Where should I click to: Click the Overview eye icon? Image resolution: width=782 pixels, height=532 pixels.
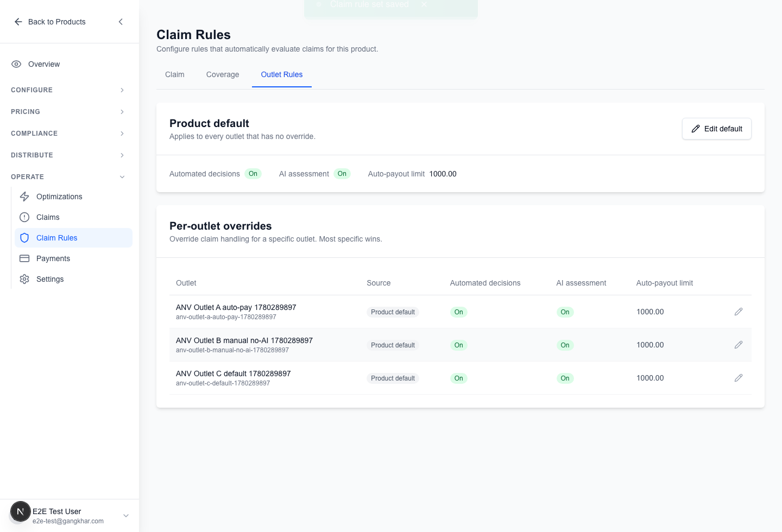click(16, 64)
